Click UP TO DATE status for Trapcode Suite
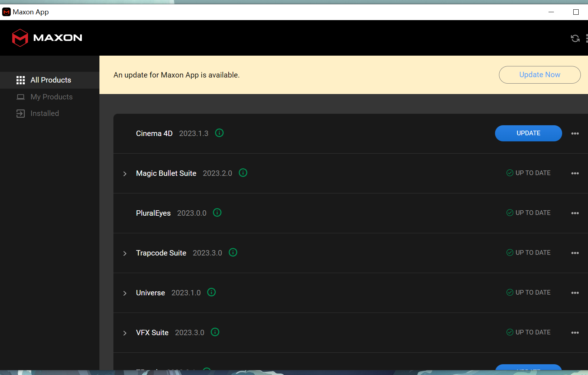Screen dimensions: 588x375 [528, 253]
